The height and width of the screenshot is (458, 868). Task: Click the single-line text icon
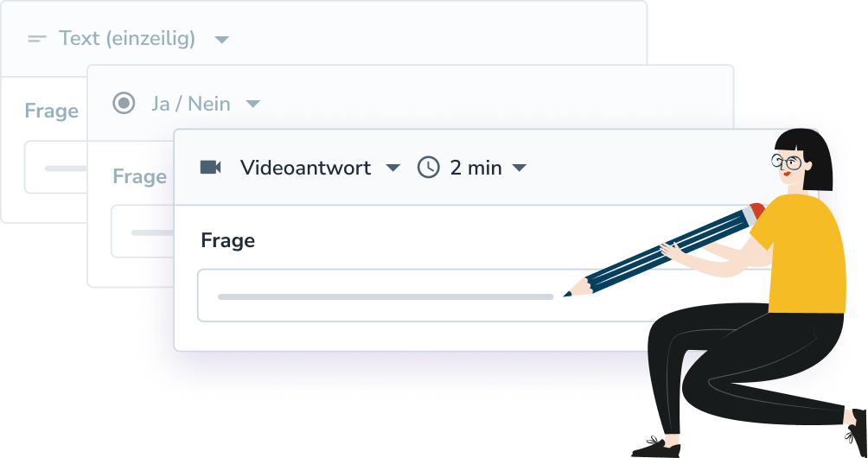click(37, 39)
